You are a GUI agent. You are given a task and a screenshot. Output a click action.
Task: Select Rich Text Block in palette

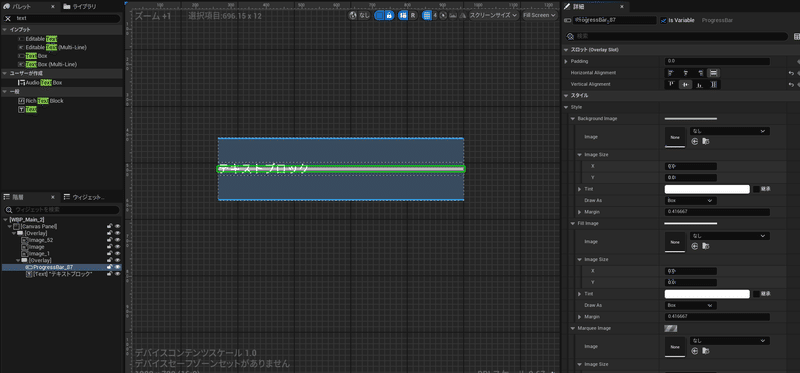44,101
